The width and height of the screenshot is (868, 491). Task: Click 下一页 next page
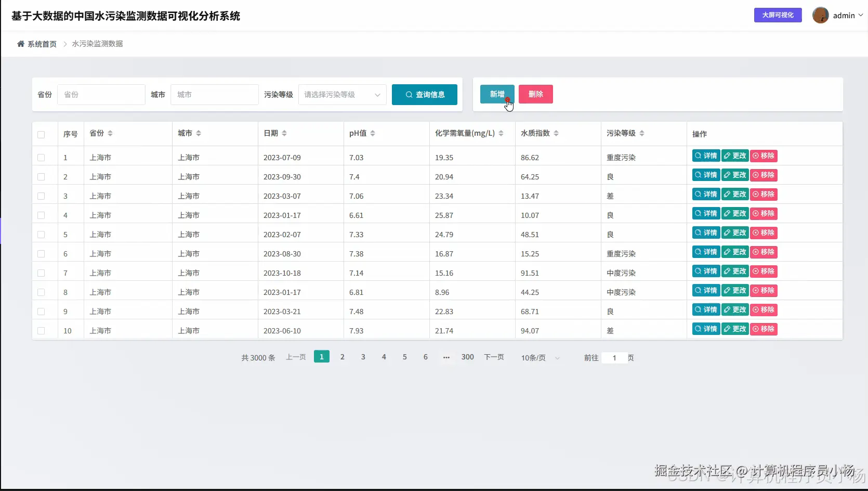tap(494, 357)
